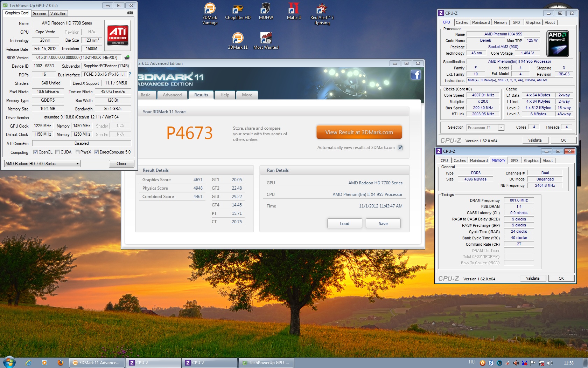
Task: Open Mainboard tab in CPU-Z processor window
Action: coord(481,22)
